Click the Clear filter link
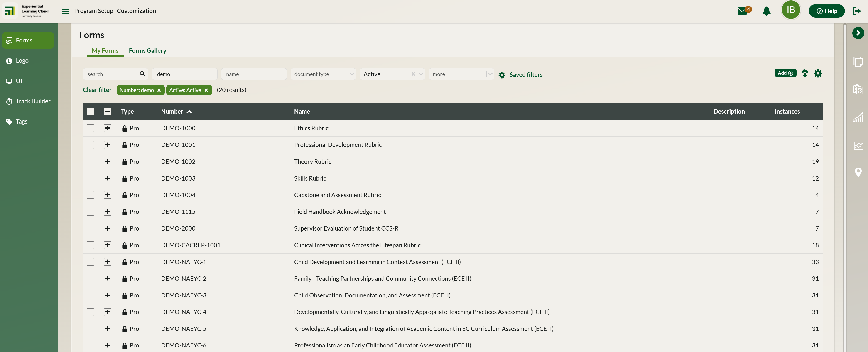Screen dimensions: 868x352 97,90
